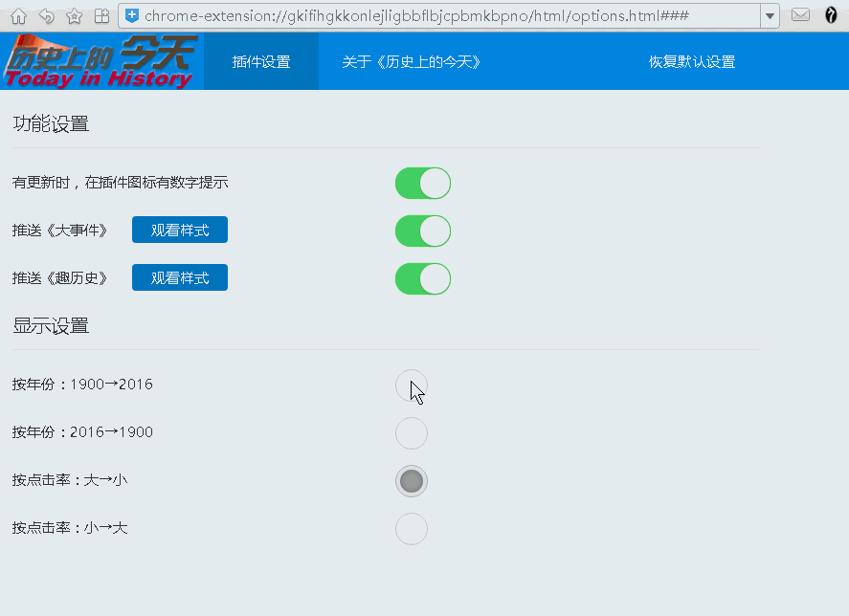The image size is (849, 616).
Task: Open the 关于《历史上的今天》 tab
Action: [x=412, y=62]
